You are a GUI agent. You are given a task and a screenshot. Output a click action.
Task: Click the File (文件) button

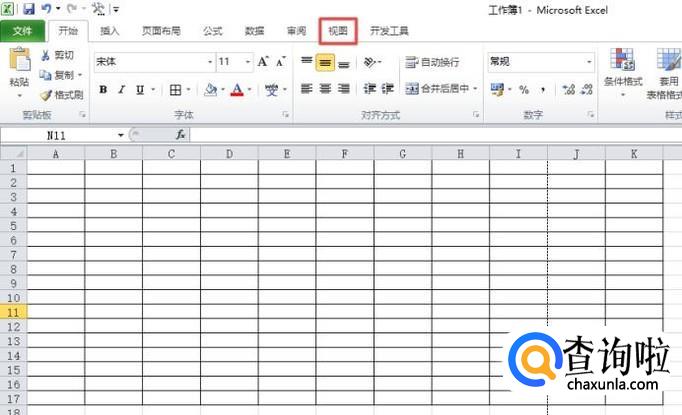tap(22, 31)
